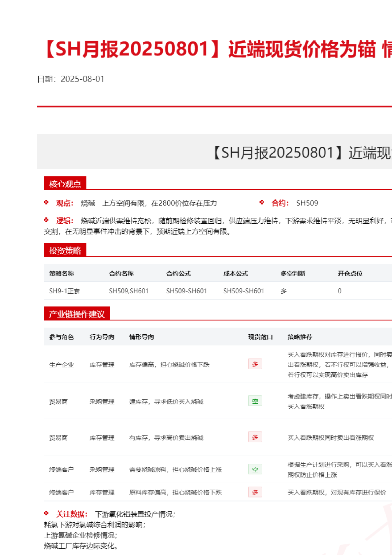Click the 多 badge in 终端客户 库存管理 row
The image size is (392, 555).
click(255, 492)
